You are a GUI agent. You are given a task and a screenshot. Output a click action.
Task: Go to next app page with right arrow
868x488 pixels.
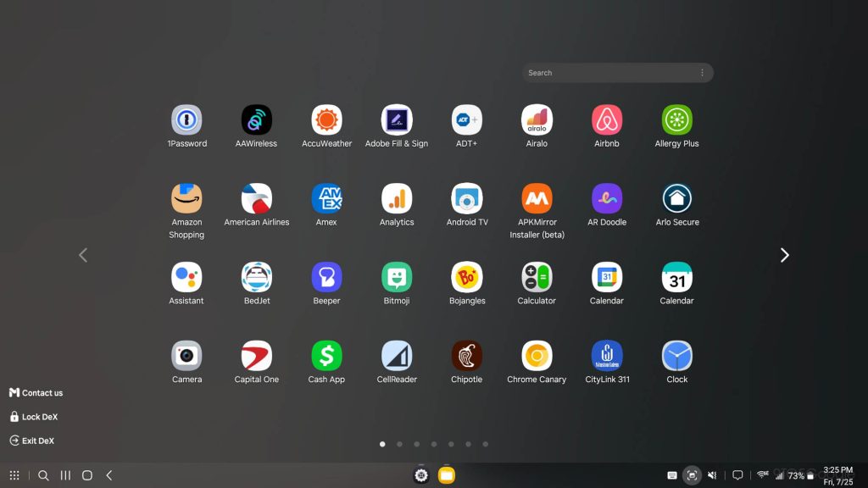(784, 255)
